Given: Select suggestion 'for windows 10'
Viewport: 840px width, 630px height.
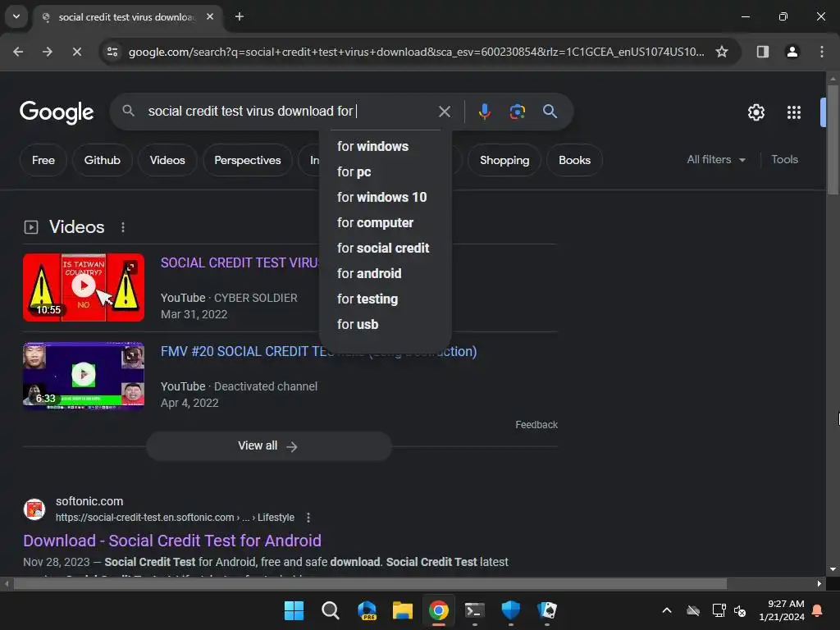Looking at the screenshot, I should coord(386,197).
